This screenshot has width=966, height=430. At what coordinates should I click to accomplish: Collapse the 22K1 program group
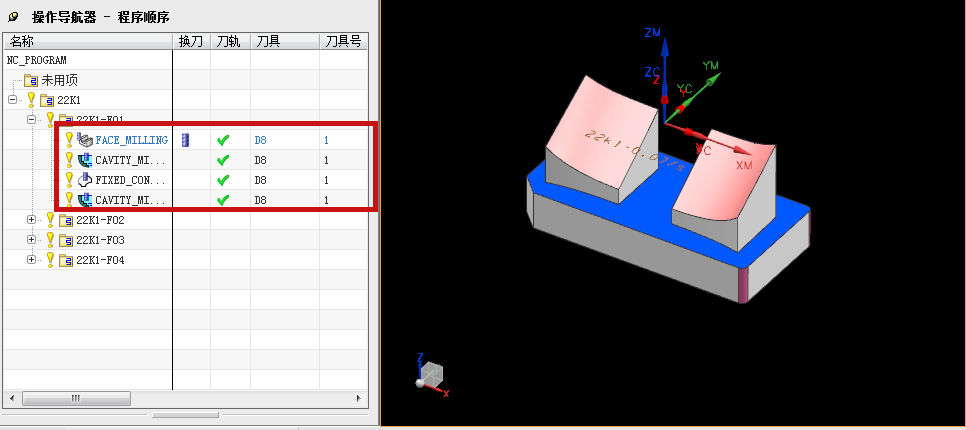coord(12,100)
